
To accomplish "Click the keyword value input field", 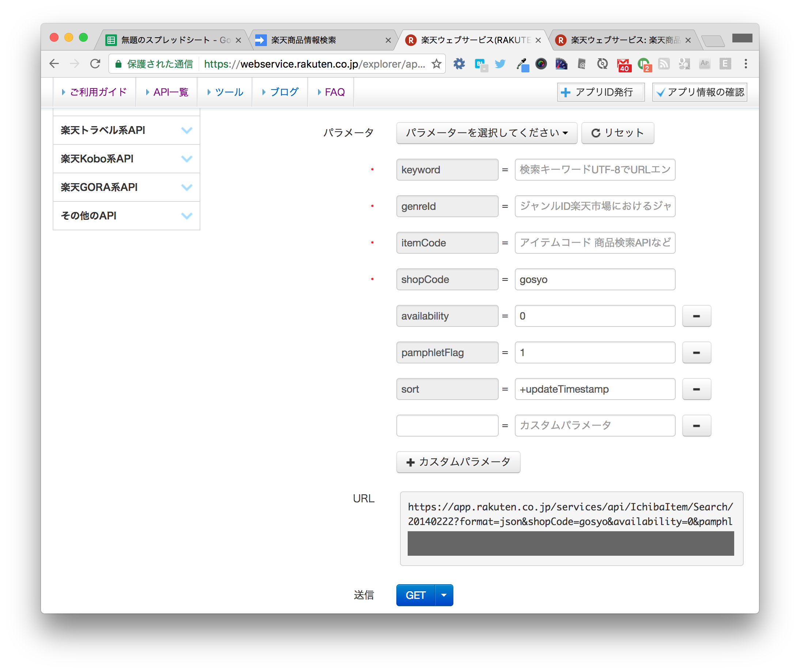I will [x=595, y=170].
